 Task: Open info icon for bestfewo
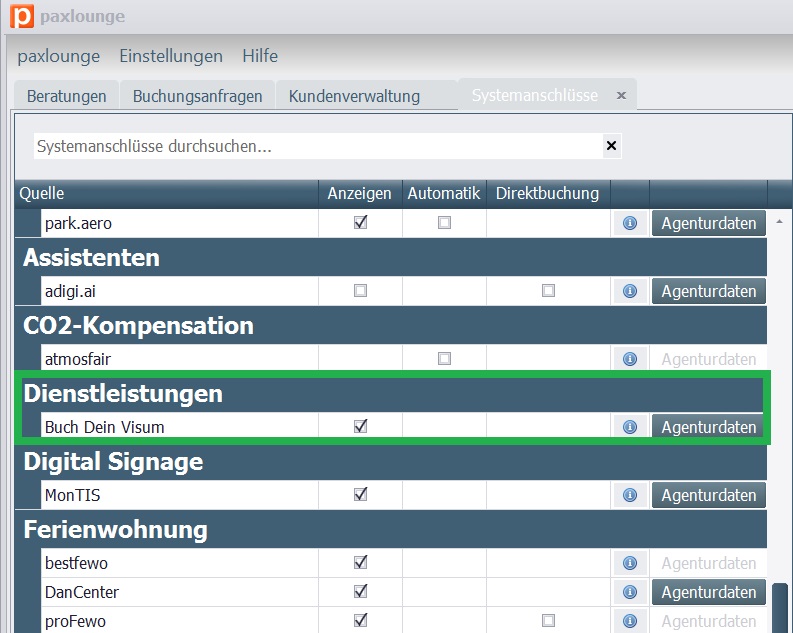click(630, 563)
